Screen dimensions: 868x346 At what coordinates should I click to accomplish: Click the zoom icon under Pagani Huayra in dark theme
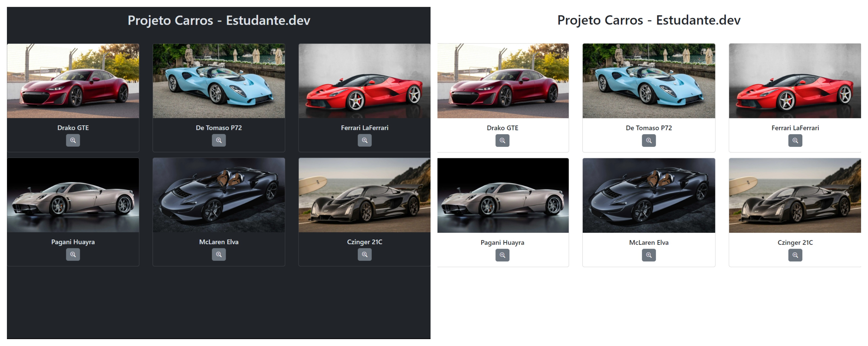[x=73, y=255]
